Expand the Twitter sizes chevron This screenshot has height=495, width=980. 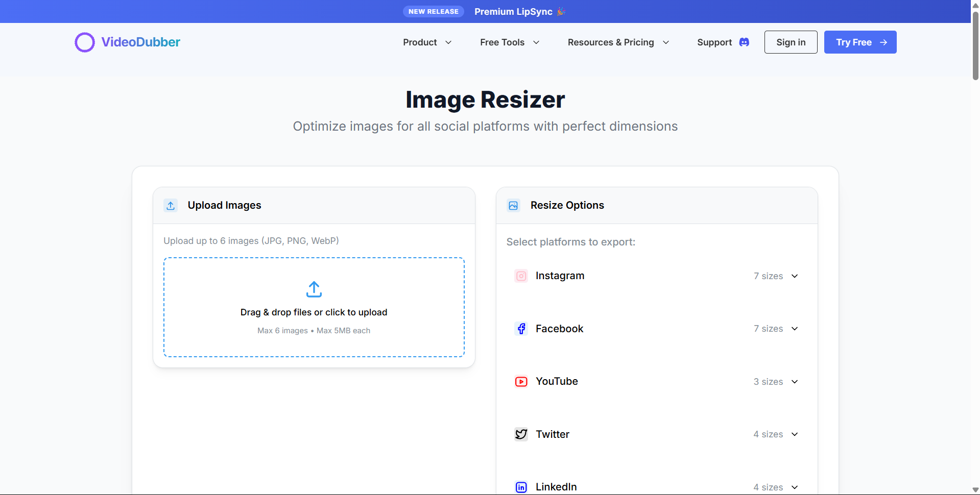(795, 434)
